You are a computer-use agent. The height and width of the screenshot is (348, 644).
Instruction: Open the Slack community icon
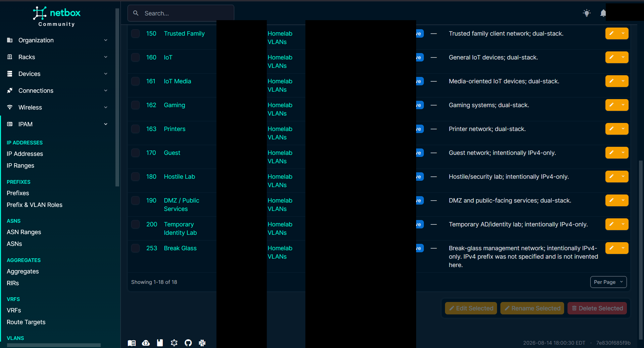pos(202,343)
